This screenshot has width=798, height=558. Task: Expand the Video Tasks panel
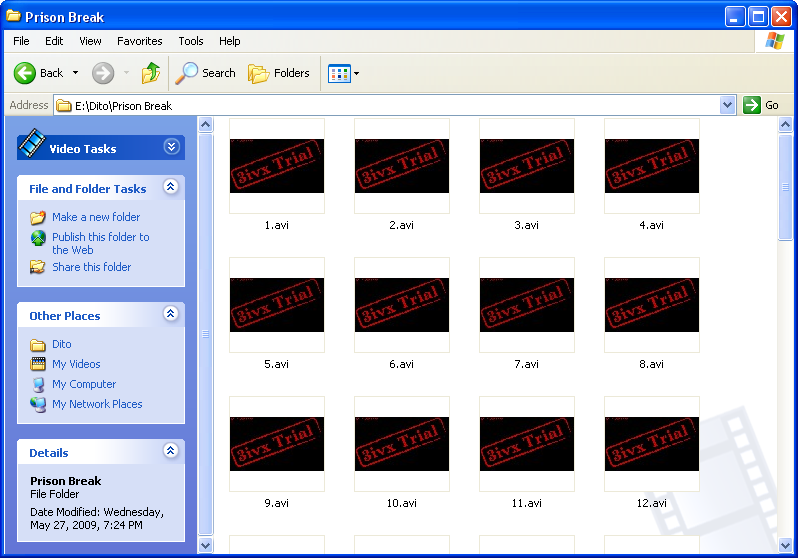[172, 147]
